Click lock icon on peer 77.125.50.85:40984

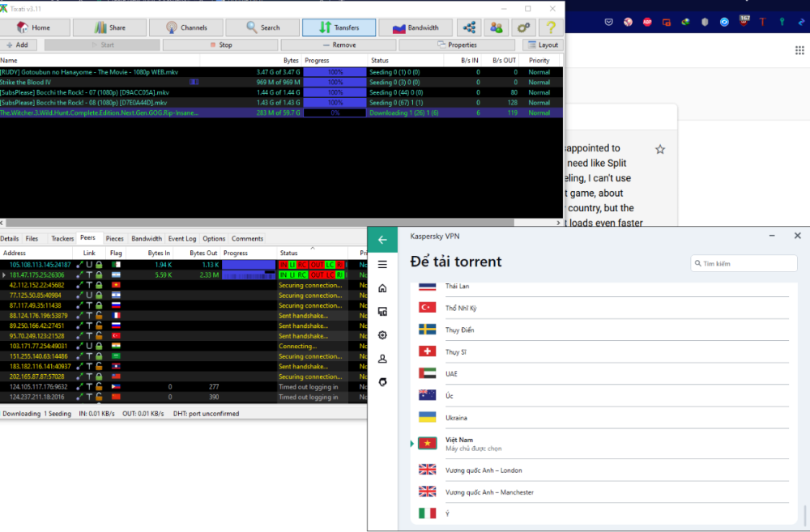[99, 296]
